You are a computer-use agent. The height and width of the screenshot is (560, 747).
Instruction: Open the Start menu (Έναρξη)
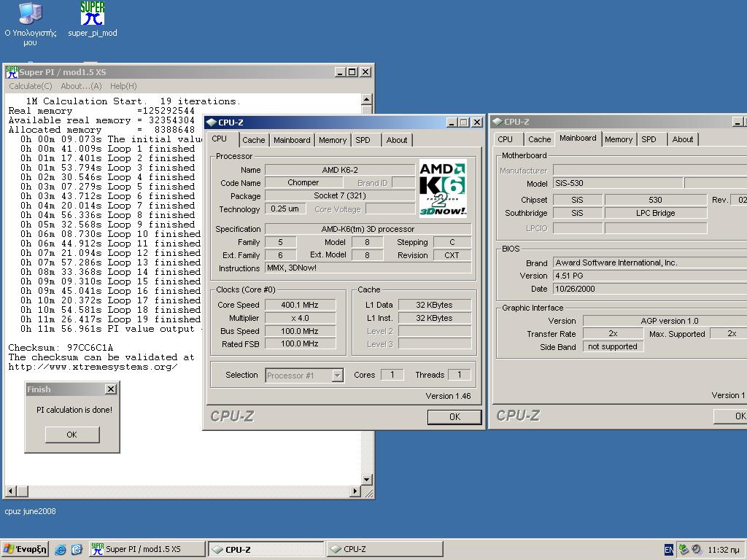click(25, 549)
